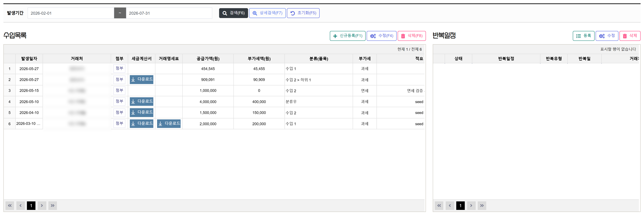
Task: Click the '면세 검증' memo cell
Action: click(x=401, y=91)
